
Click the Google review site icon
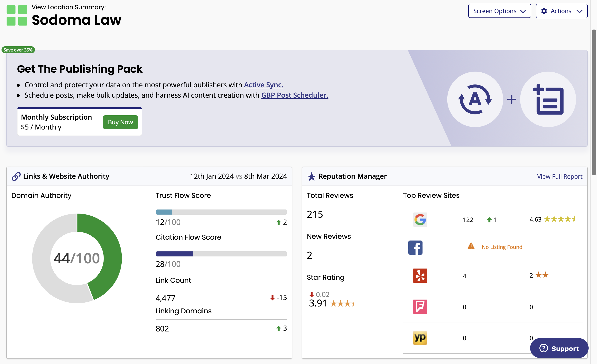pyautogui.click(x=420, y=220)
